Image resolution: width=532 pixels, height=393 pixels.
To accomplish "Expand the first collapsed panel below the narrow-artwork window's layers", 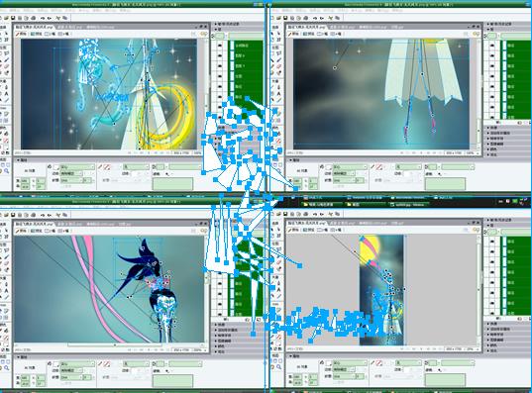I will click(507, 324).
